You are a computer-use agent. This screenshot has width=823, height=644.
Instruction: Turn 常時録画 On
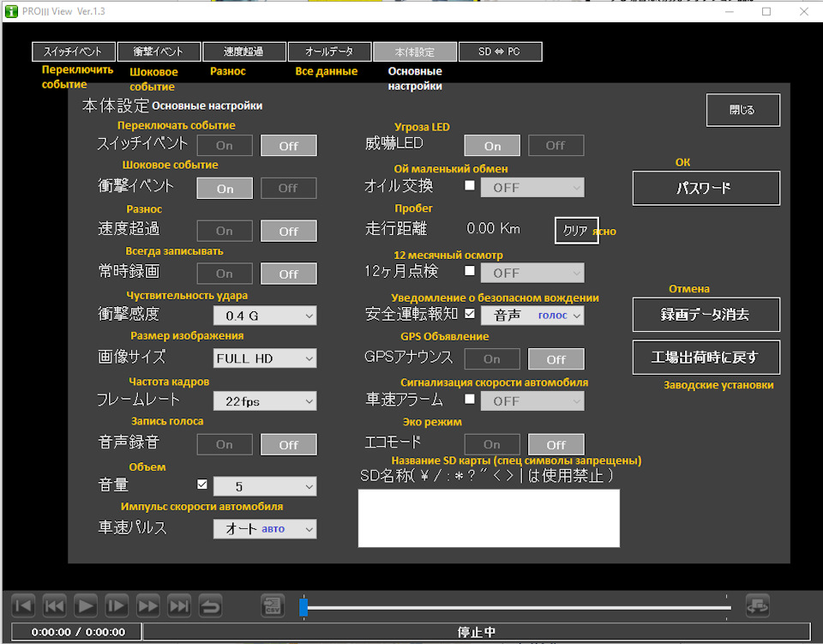coord(225,274)
